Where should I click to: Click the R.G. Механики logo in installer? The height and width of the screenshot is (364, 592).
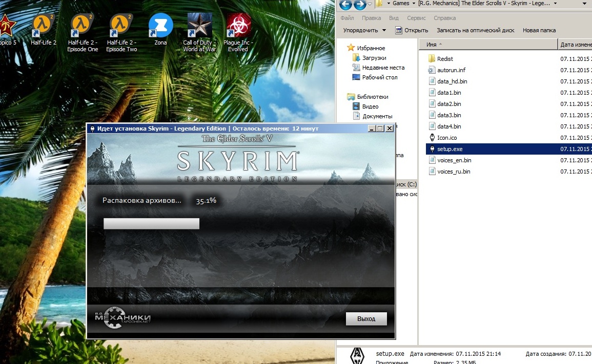123,317
